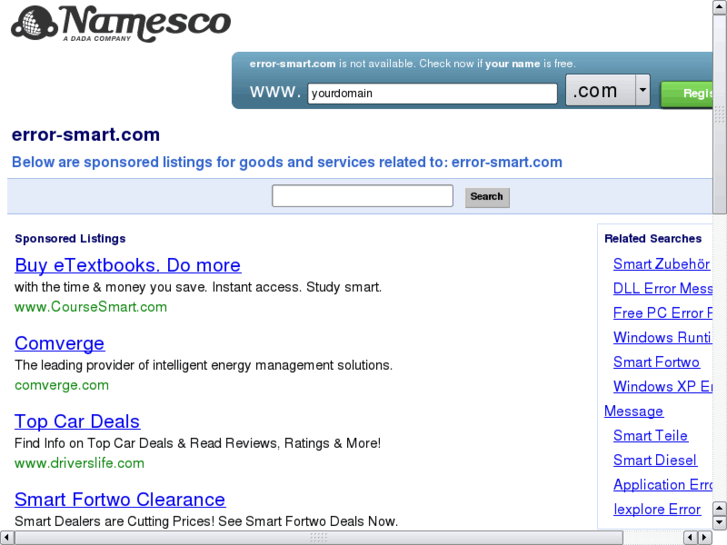Click the horizontal scrollbar thumb

(x=319, y=538)
